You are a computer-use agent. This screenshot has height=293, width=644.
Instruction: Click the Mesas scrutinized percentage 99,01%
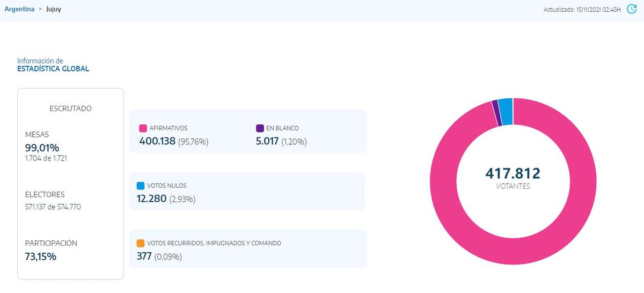point(42,148)
